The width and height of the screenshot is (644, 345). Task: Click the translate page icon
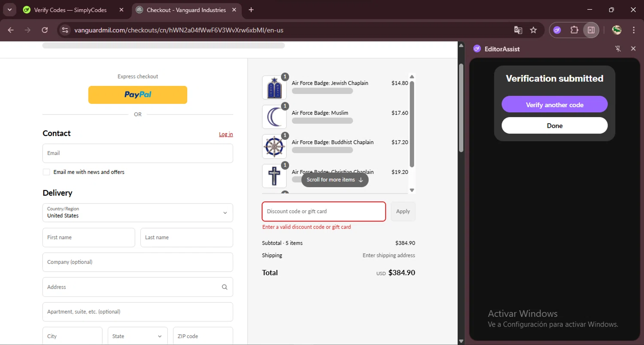pos(518,30)
